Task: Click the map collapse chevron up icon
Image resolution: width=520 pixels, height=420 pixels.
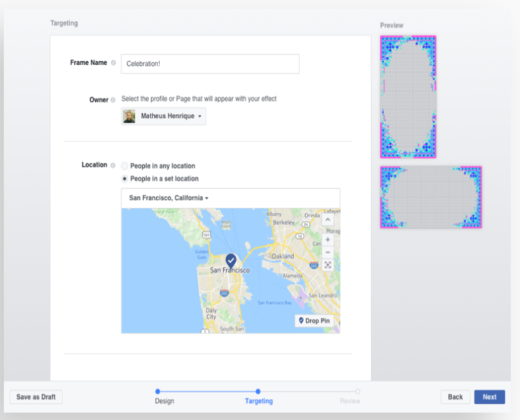Action: point(328,220)
